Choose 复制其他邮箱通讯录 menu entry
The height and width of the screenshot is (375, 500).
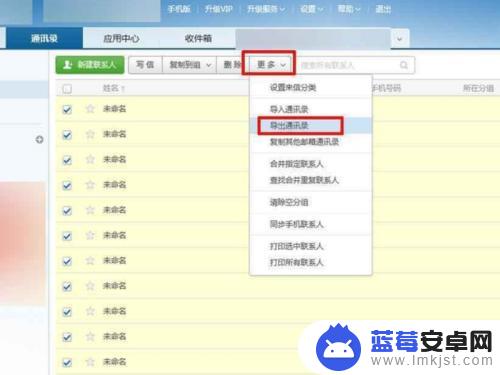coord(311,142)
